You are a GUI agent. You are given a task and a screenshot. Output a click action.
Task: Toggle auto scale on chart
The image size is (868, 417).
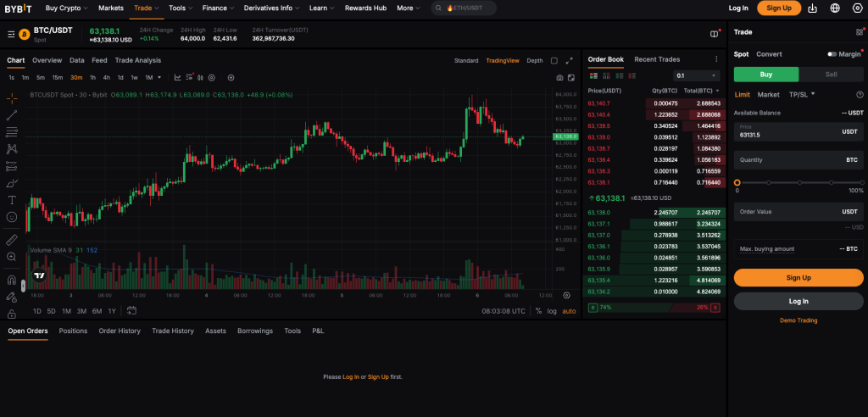click(x=569, y=311)
